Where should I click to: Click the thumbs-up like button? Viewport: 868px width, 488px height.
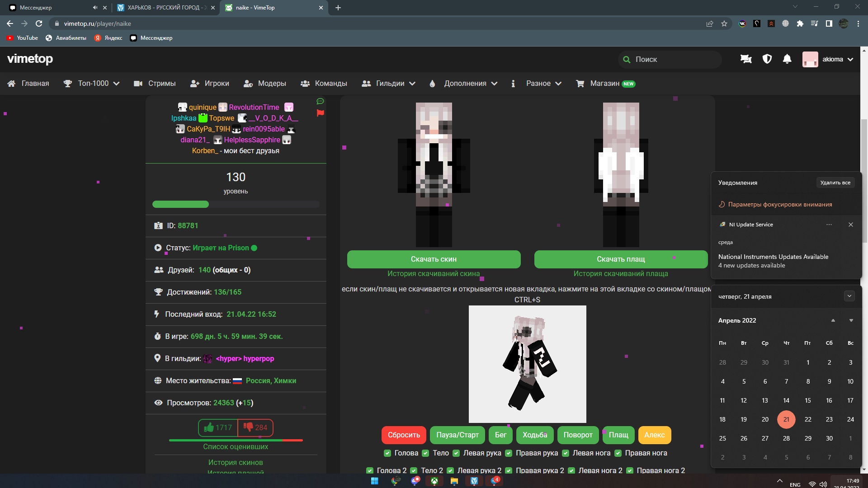(x=218, y=427)
